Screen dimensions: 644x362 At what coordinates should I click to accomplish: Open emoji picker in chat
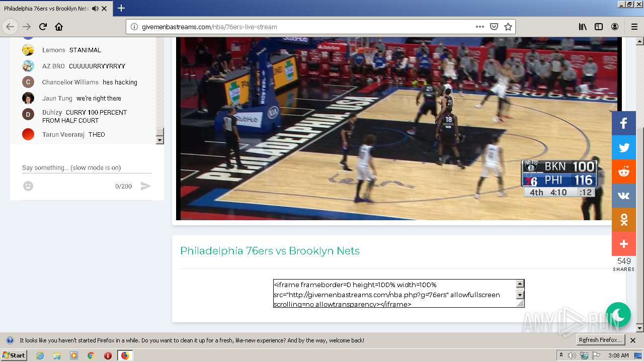(28, 186)
